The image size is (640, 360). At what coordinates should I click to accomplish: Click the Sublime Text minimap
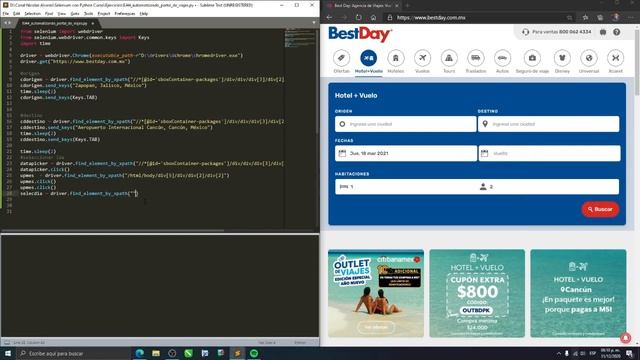pyautogui.click(x=300, y=39)
